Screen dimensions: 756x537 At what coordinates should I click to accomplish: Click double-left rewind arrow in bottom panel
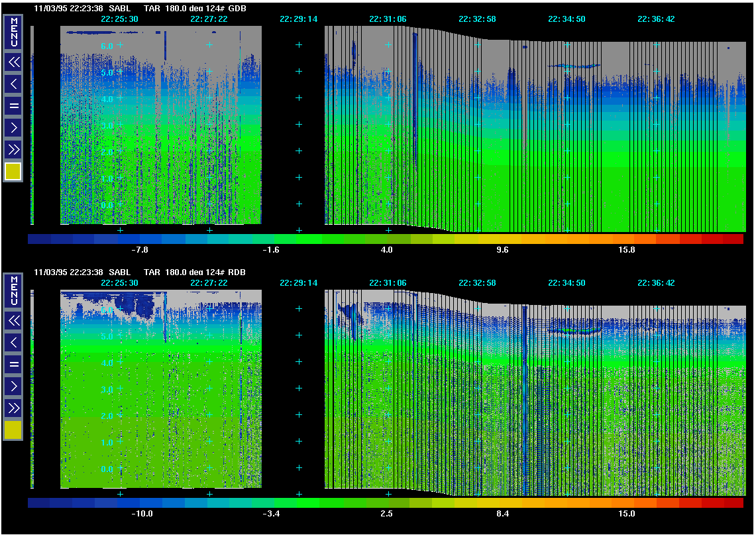pos(13,321)
